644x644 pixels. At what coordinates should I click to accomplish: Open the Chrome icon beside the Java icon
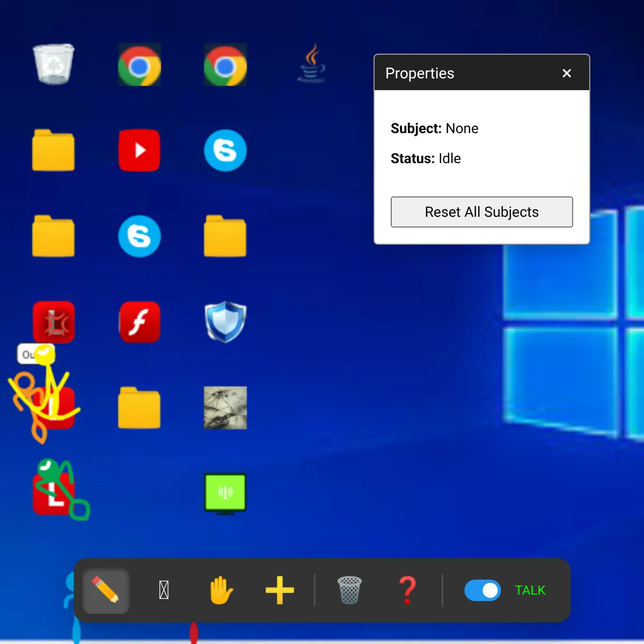pyautogui.click(x=225, y=64)
